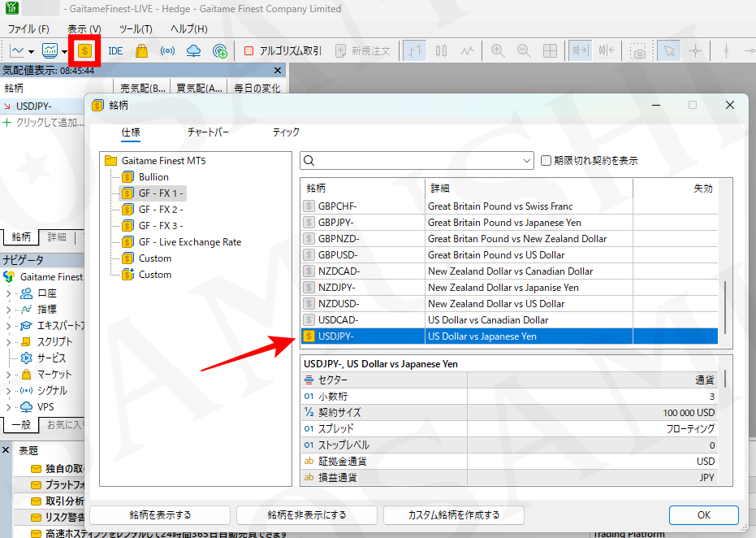Expand the Accounts node in Navigator

(x=10, y=293)
